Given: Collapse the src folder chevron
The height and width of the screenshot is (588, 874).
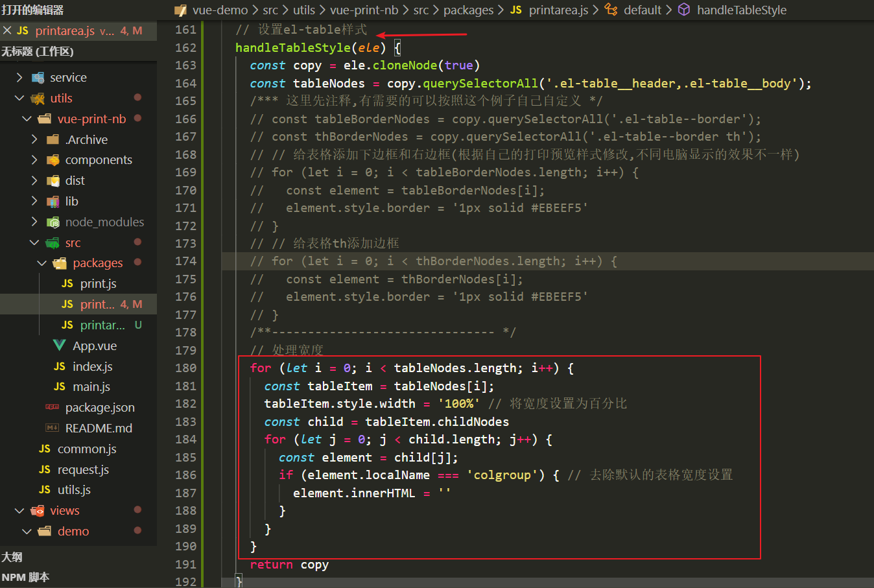Looking at the screenshot, I should click(34, 242).
